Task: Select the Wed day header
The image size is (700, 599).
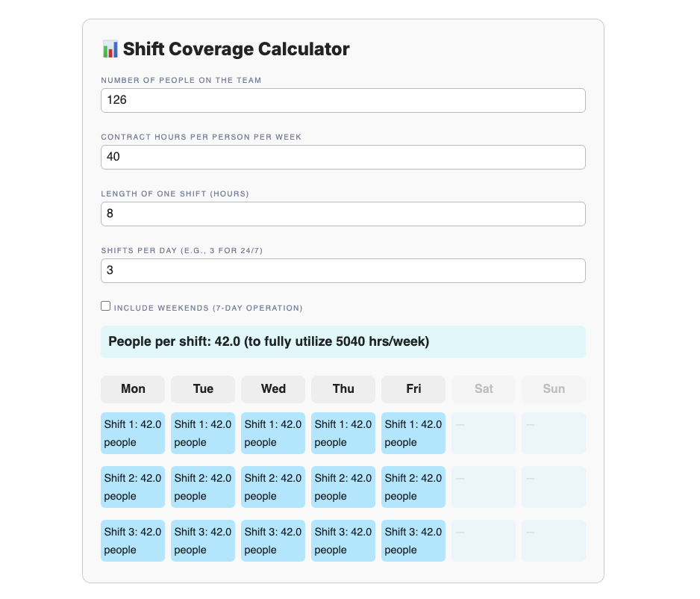Action: pyautogui.click(x=272, y=388)
